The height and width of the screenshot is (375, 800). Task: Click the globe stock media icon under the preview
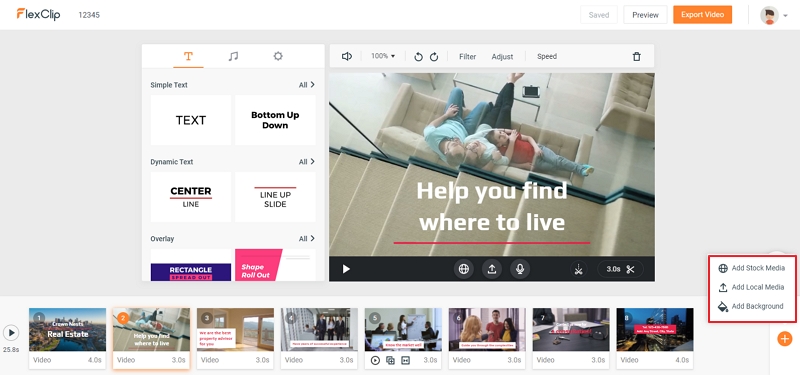point(463,269)
